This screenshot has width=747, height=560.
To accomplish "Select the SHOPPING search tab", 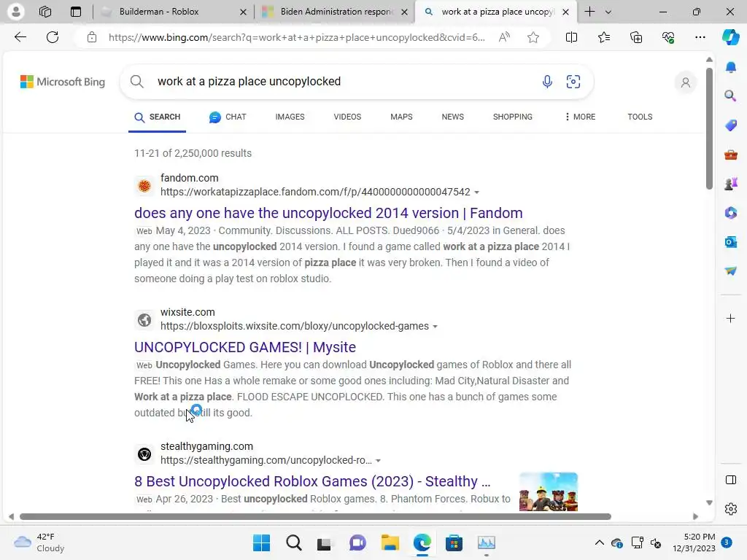I will pyautogui.click(x=513, y=117).
